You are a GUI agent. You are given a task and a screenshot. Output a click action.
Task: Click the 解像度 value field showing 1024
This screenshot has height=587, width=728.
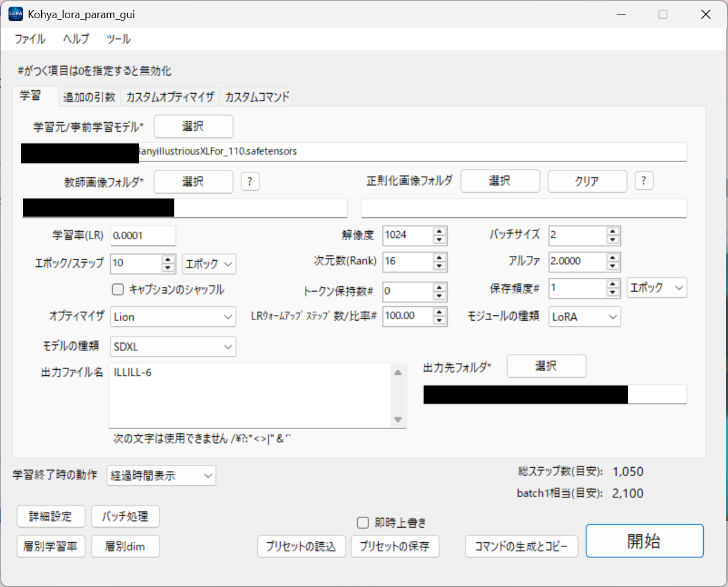tap(408, 235)
